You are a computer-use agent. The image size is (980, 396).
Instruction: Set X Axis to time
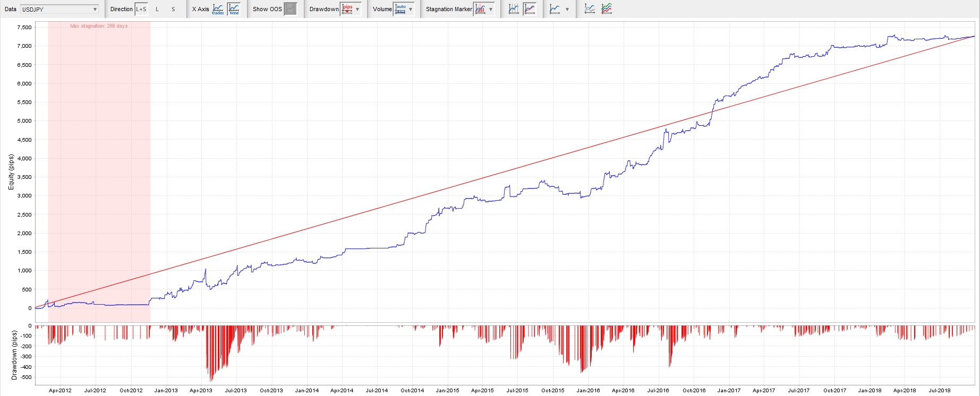234,9
